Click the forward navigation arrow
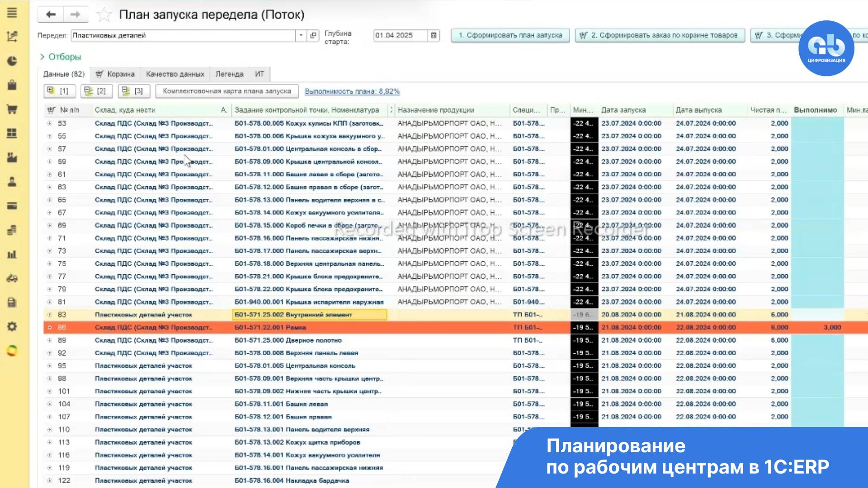 coord(75,14)
